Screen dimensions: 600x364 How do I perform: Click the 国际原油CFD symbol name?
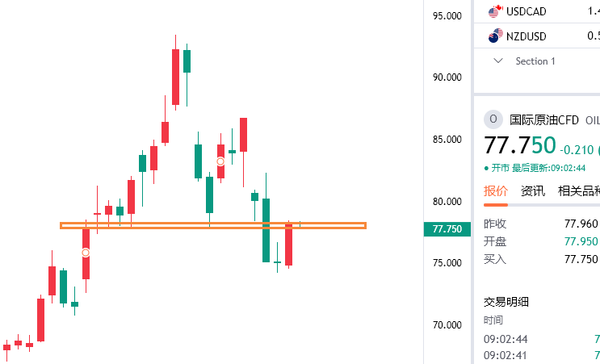pyautogui.click(x=543, y=120)
